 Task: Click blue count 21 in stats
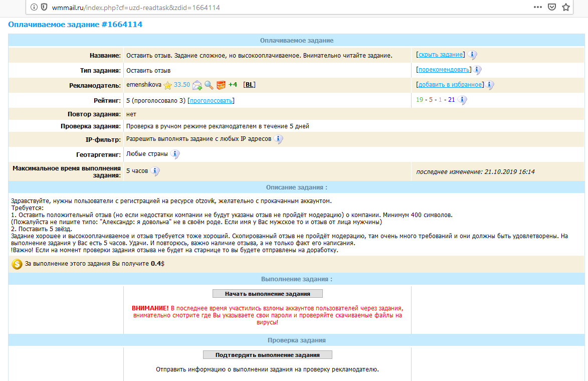452,100
